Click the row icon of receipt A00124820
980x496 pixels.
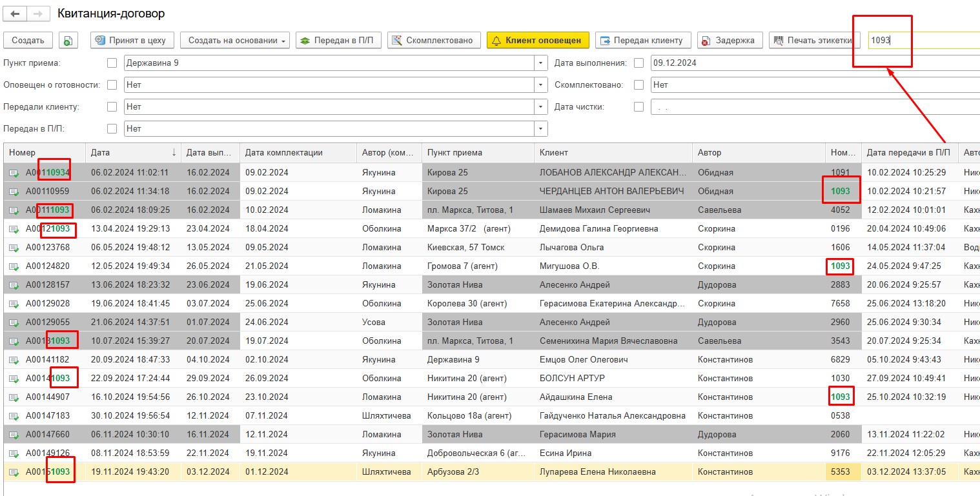pyautogui.click(x=14, y=266)
